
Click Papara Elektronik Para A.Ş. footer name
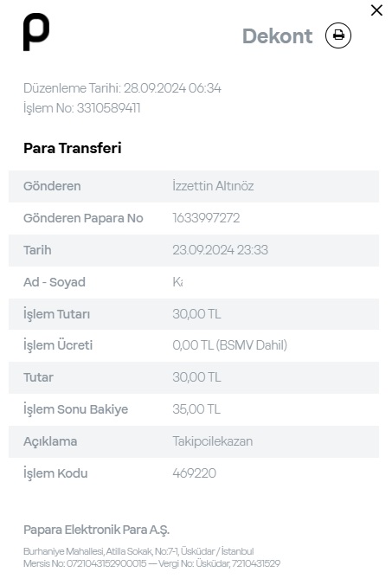tap(96, 530)
